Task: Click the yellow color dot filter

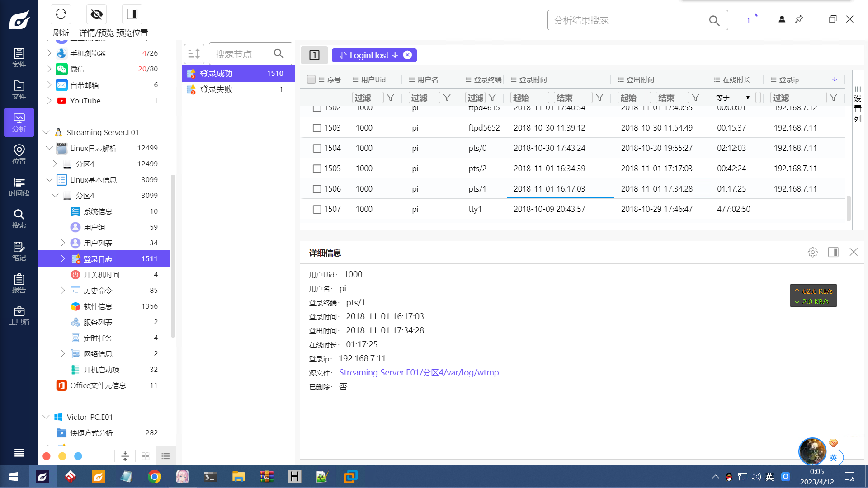Action: click(x=62, y=456)
